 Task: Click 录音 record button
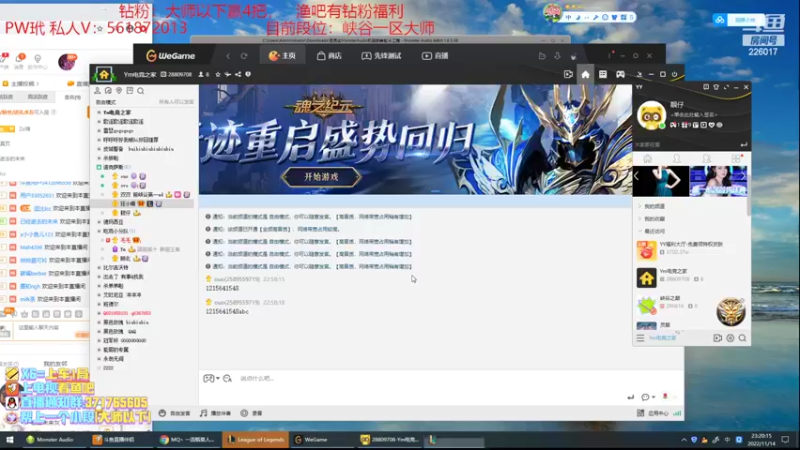pyautogui.click(x=251, y=413)
